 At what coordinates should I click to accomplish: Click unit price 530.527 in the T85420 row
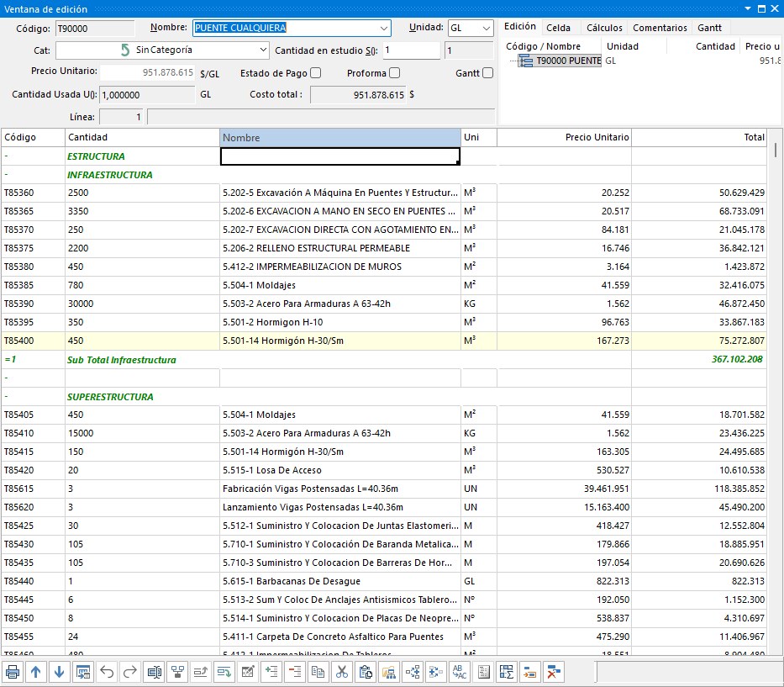(x=564, y=470)
